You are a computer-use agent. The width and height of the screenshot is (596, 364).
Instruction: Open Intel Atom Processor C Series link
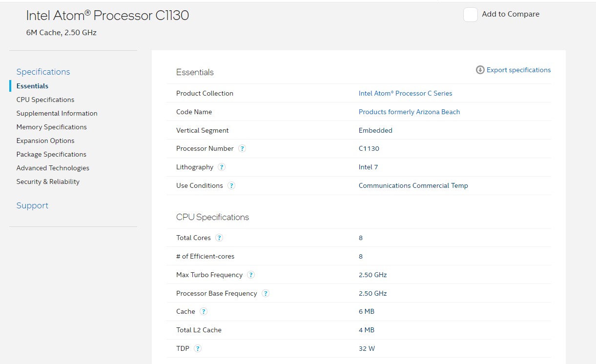(x=405, y=93)
